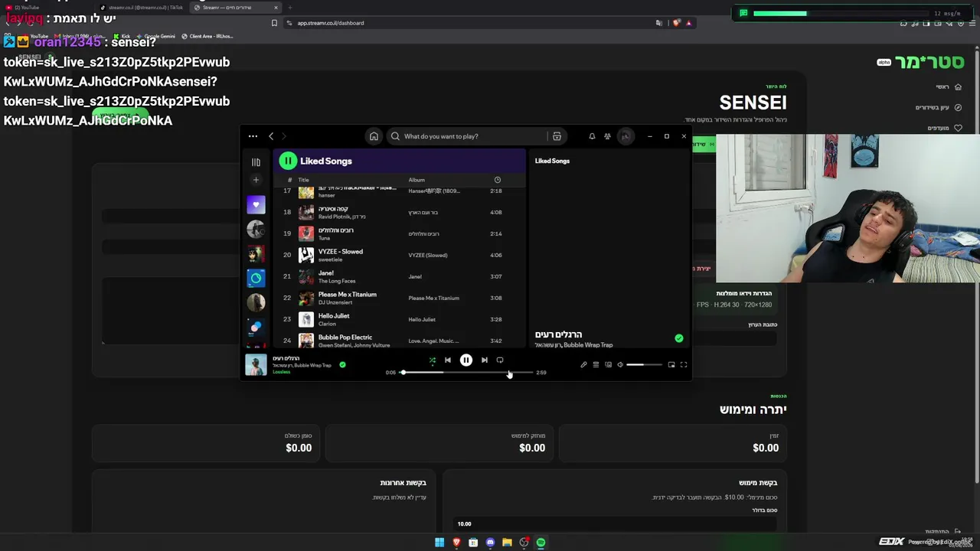Viewport: 980px width, 551px height.
Task: Bookmark this page with the bookmark icon
Action: 274,23
